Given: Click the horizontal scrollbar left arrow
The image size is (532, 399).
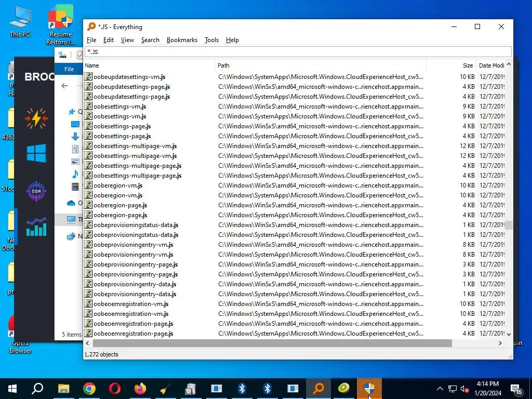Looking at the screenshot, I should [87, 343].
